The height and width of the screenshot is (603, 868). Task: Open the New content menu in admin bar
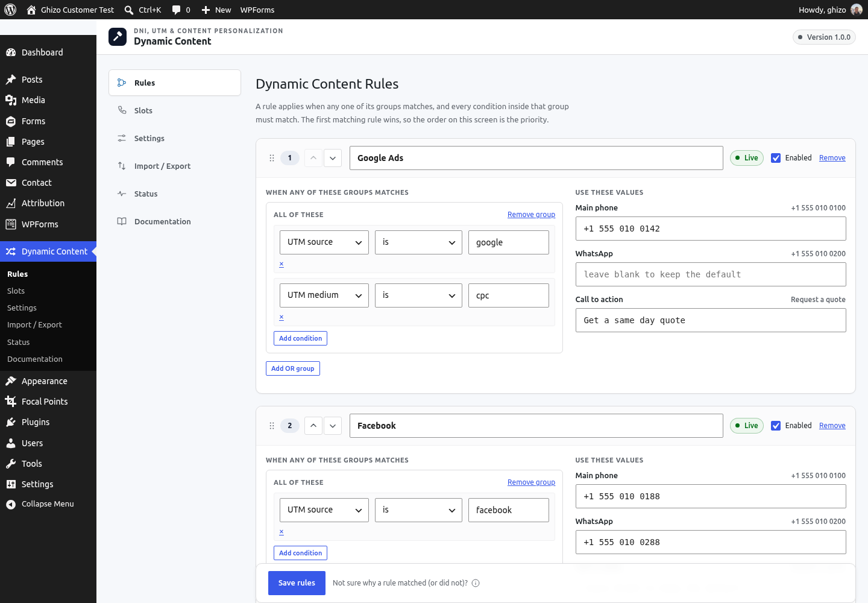(216, 10)
